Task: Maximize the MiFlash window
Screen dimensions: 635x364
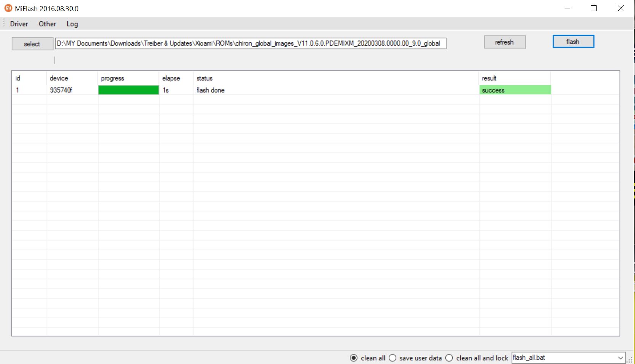Action: click(x=594, y=8)
